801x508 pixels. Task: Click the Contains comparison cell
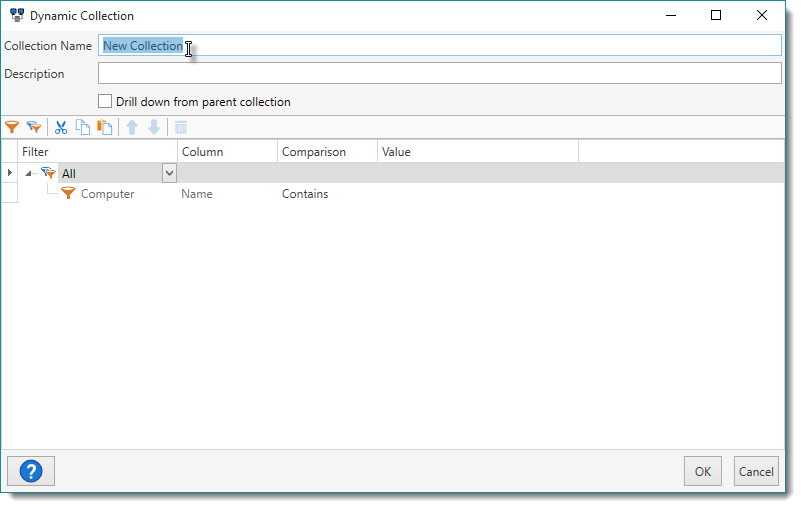tap(305, 194)
